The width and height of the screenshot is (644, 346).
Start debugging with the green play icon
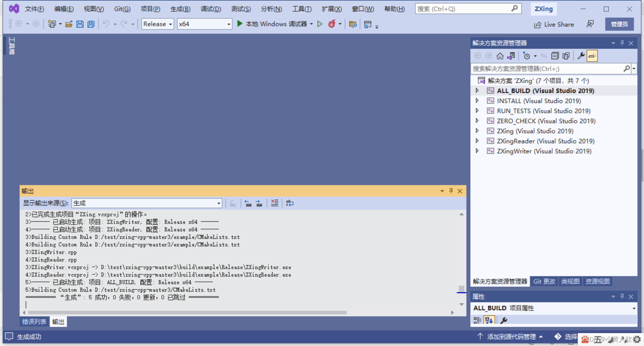[x=239, y=23]
